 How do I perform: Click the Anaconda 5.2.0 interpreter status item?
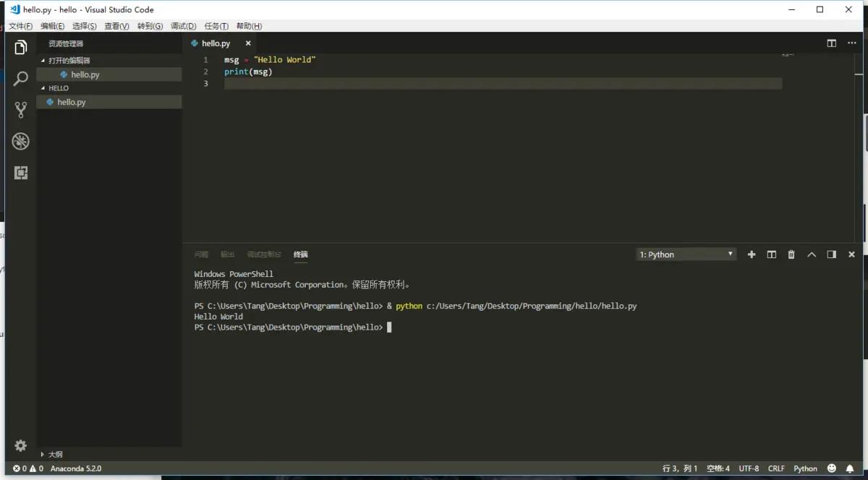coord(76,468)
